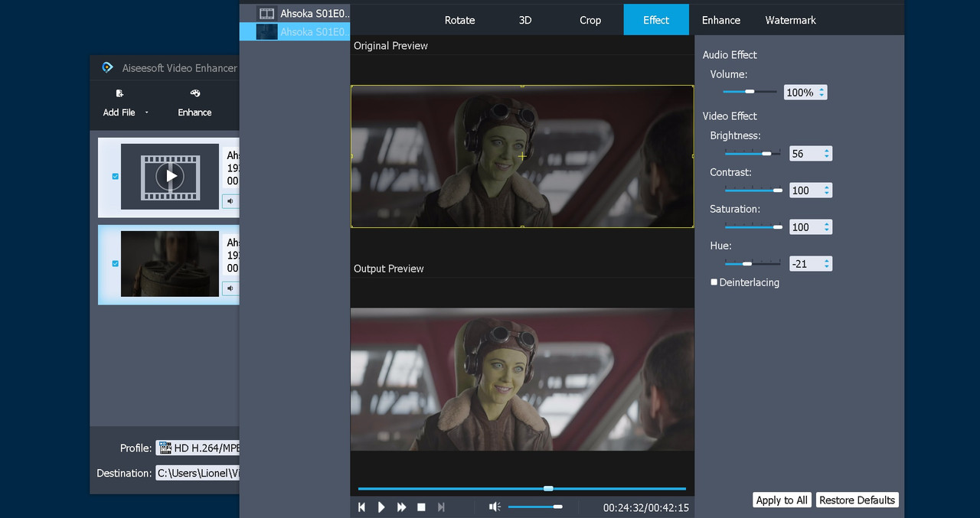The width and height of the screenshot is (980, 518).
Task: Stop the preview playback
Action: pyautogui.click(x=421, y=507)
